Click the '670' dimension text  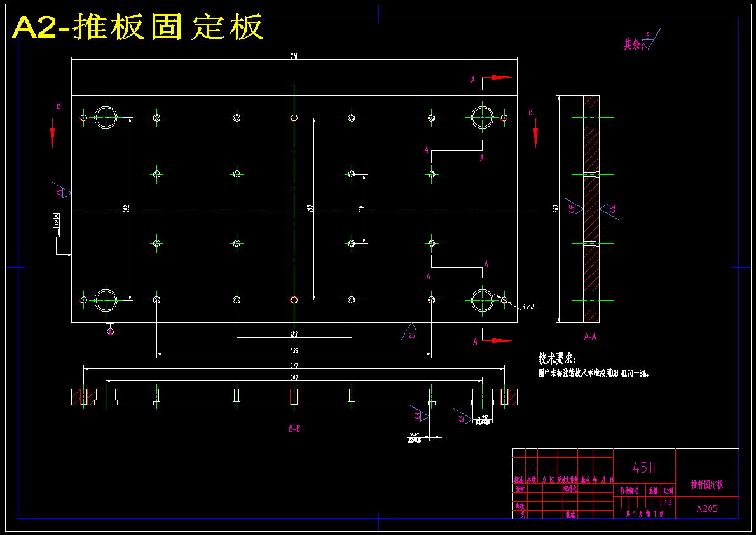(x=294, y=365)
